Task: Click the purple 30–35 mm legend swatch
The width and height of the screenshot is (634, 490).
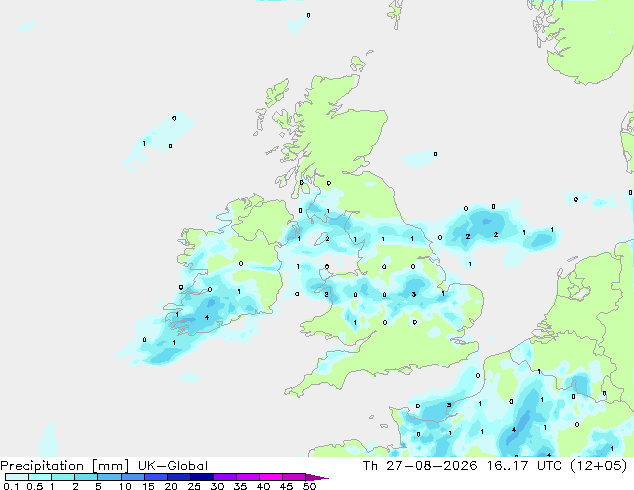Action: (225, 477)
